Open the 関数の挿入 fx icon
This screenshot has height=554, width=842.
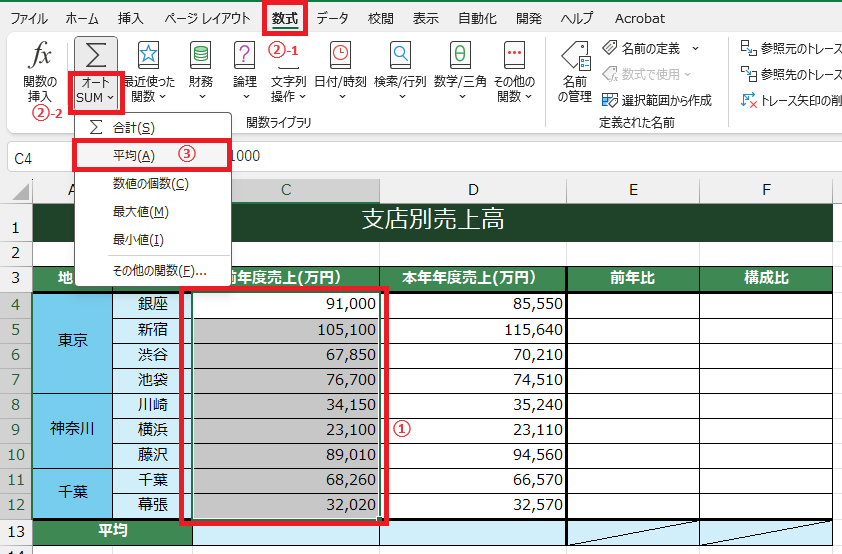pos(40,55)
